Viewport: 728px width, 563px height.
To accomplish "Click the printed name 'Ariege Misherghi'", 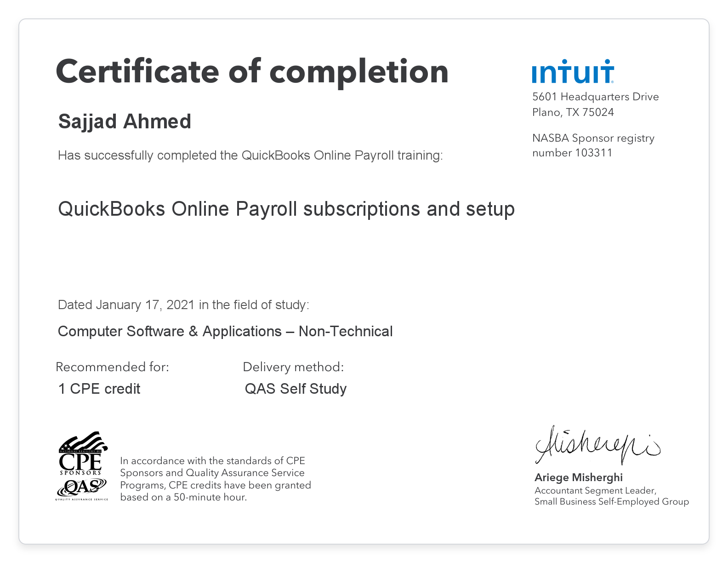I will (579, 477).
